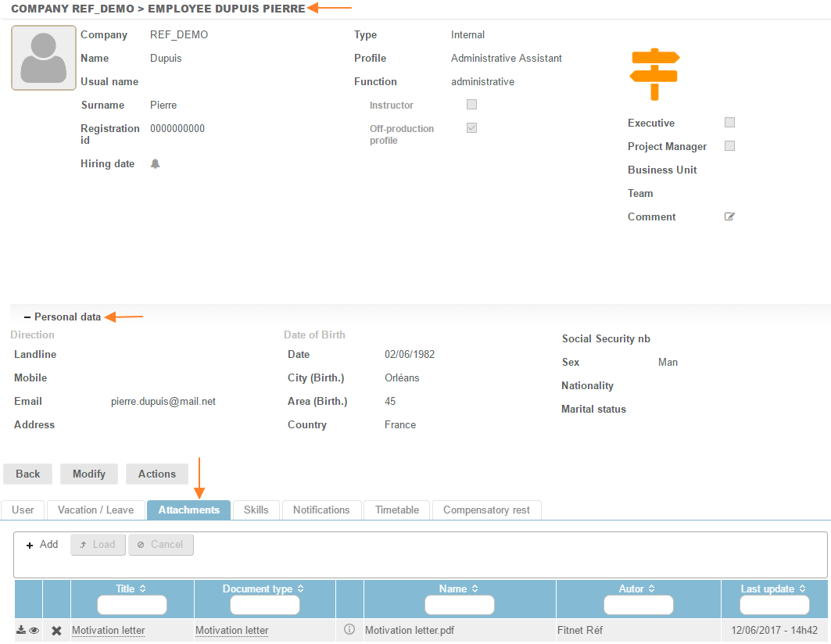Click the Hiring date bell icon

[x=155, y=164]
